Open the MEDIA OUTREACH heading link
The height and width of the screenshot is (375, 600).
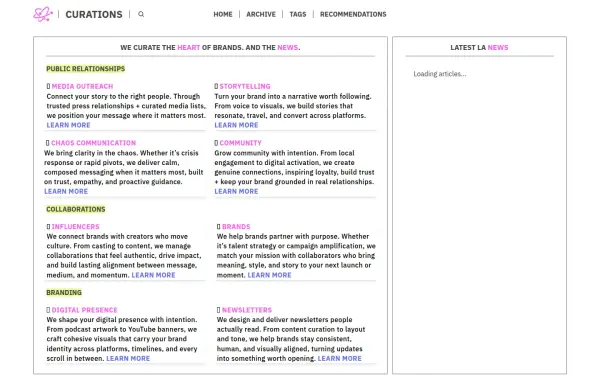pos(82,86)
